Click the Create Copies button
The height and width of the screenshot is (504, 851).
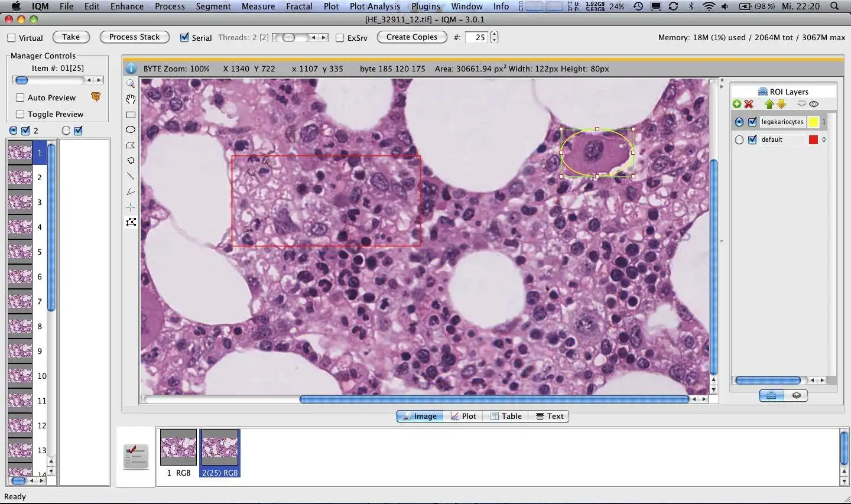pyautogui.click(x=411, y=37)
